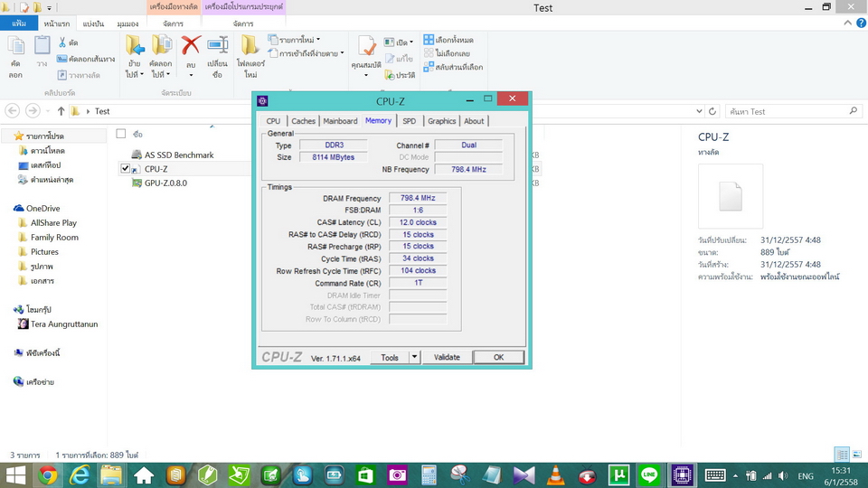868x488 pixels.
Task: Click the search Test input field
Action: (x=794, y=111)
